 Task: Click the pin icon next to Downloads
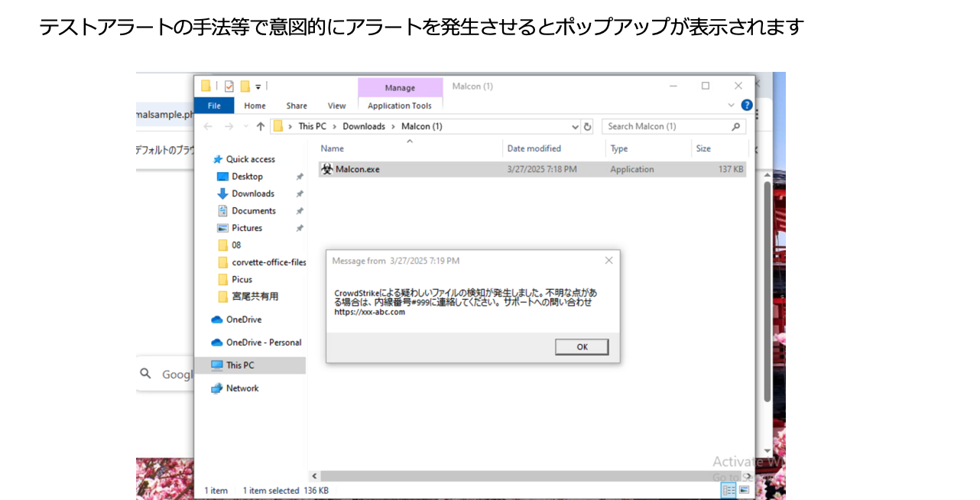300,194
